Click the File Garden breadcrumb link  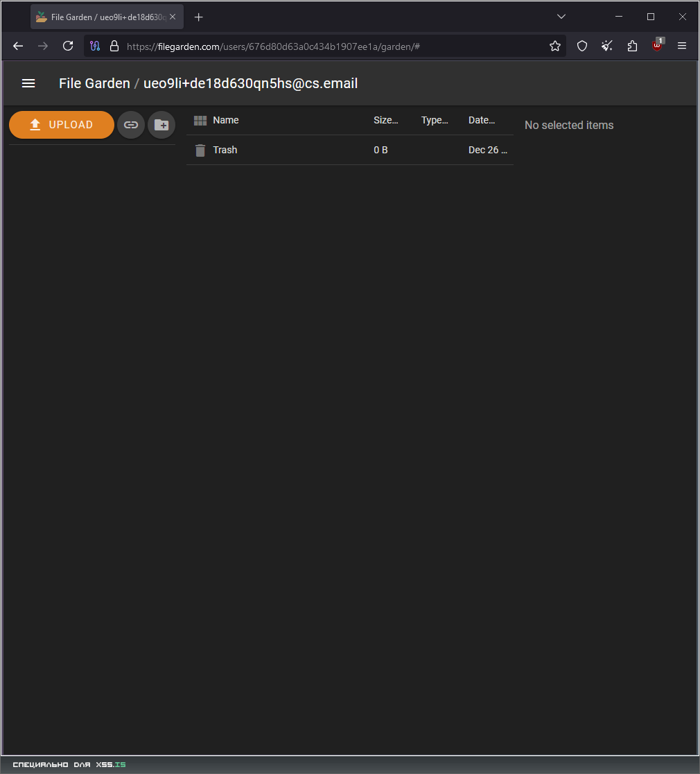coord(94,83)
